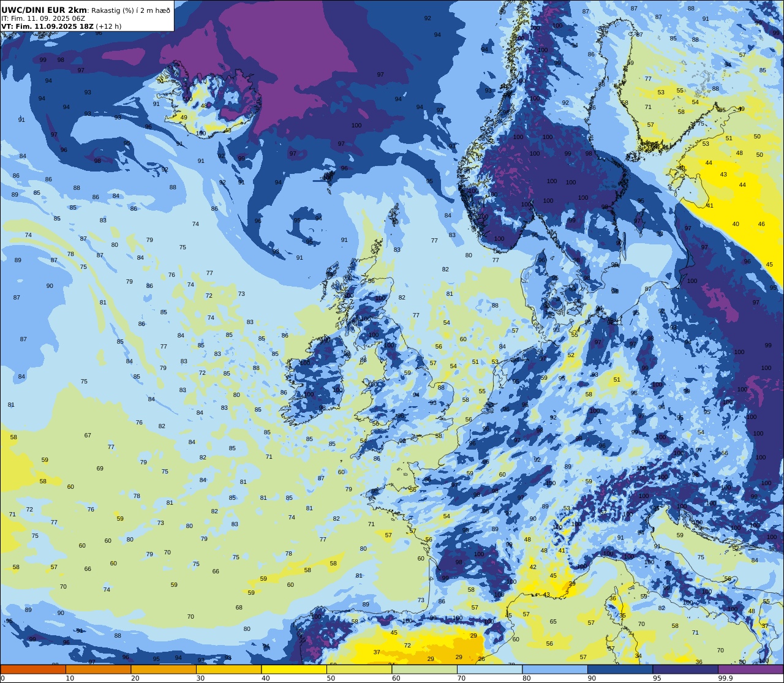Click the '70' tick label on the colour legend
The width and height of the screenshot is (784, 683).
click(x=461, y=678)
